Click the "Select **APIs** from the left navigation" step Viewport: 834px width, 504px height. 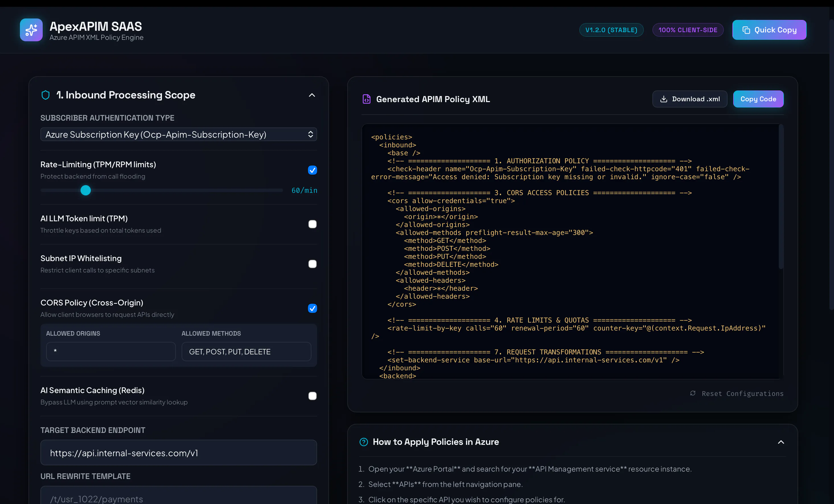tap(445, 484)
